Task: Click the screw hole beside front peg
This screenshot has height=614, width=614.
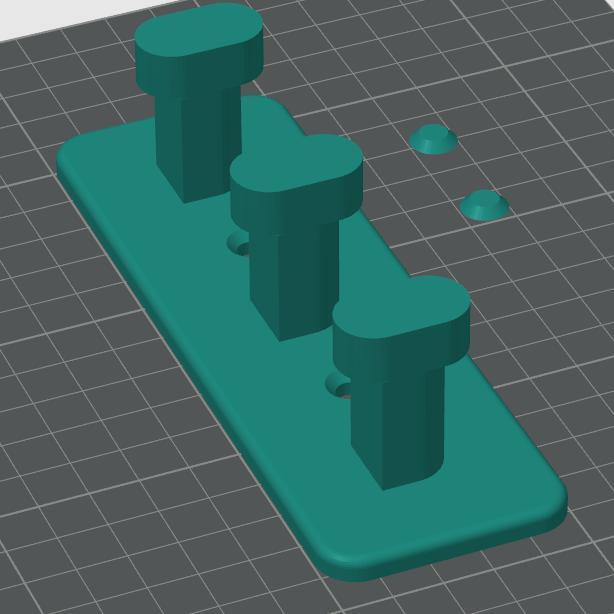Action: click(339, 385)
